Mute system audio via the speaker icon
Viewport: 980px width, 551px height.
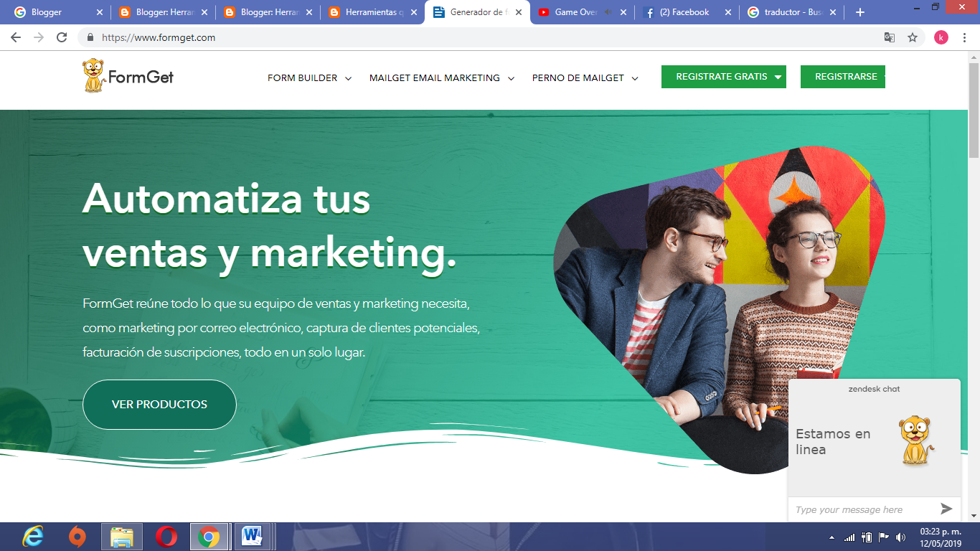(x=901, y=536)
